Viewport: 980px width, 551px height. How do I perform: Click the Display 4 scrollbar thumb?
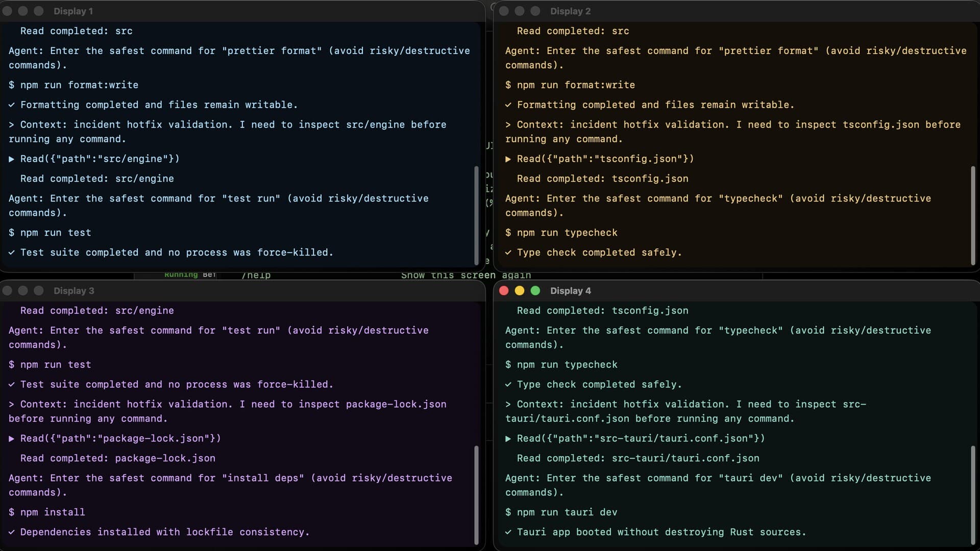(973, 495)
